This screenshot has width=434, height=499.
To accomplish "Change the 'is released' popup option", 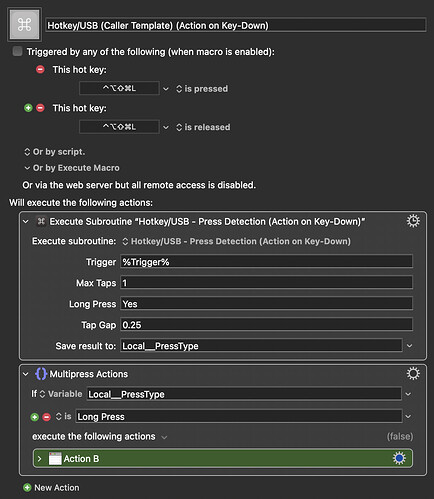I will coord(203,127).
